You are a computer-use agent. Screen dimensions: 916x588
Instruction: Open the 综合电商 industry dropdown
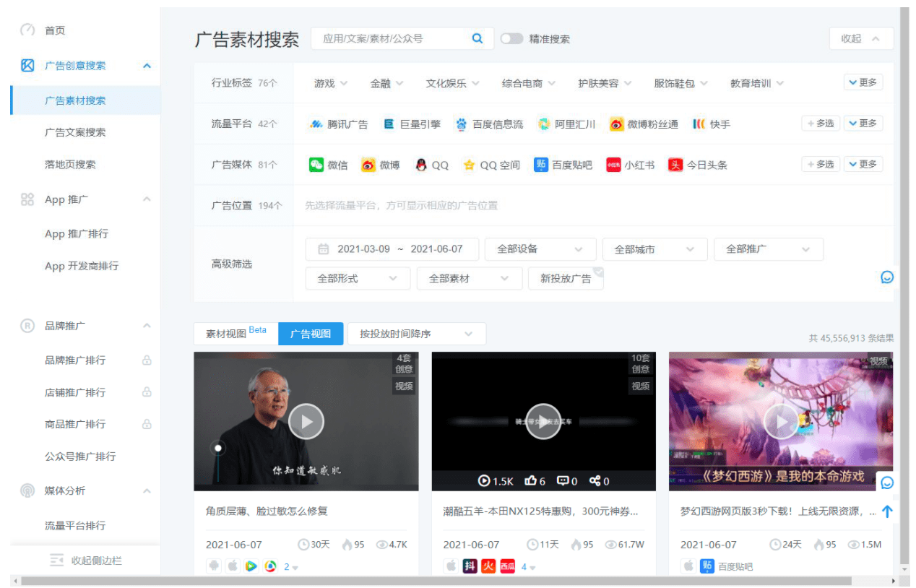pyautogui.click(x=529, y=83)
